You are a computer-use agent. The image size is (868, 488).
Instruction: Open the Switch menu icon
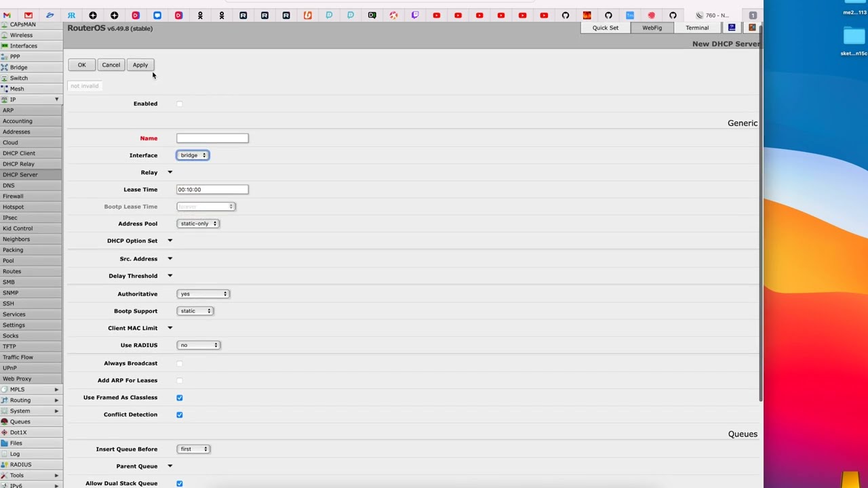[x=5, y=78]
